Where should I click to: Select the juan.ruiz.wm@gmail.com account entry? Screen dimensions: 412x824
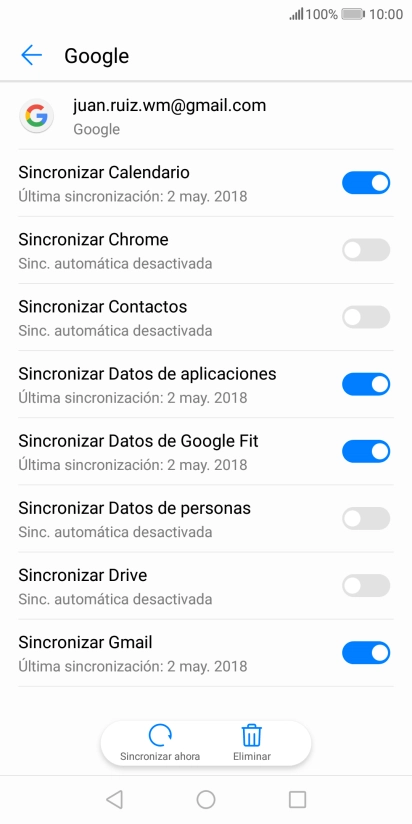click(x=206, y=116)
